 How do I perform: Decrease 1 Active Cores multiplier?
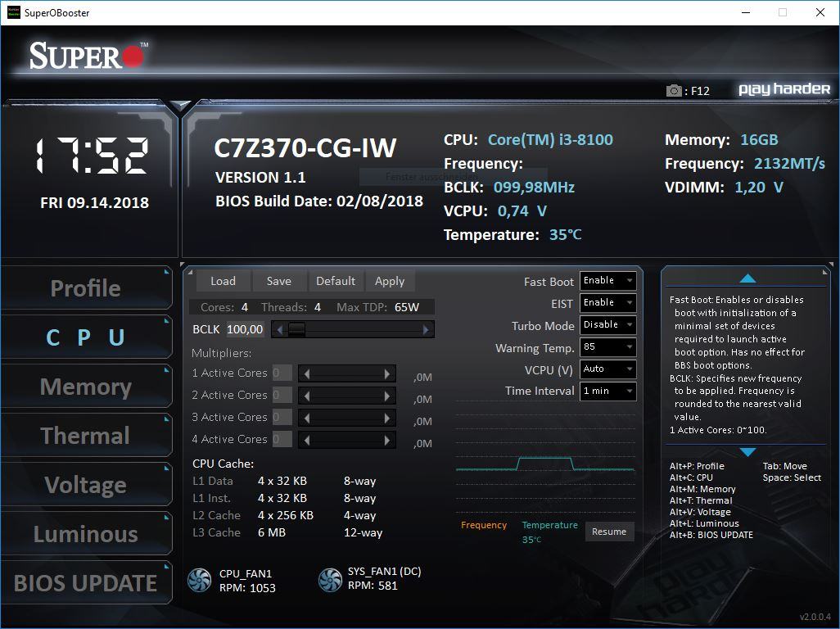click(x=306, y=374)
